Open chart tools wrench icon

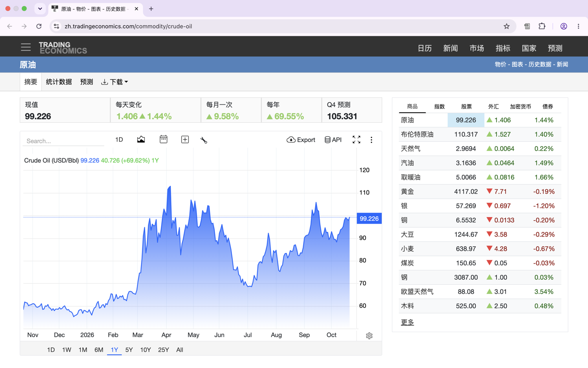(204, 140)
